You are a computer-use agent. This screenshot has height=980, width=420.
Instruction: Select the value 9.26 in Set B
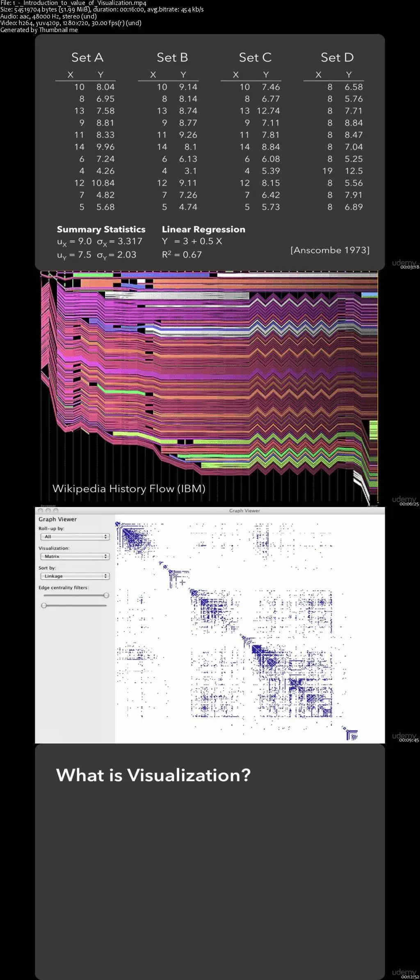188,135
